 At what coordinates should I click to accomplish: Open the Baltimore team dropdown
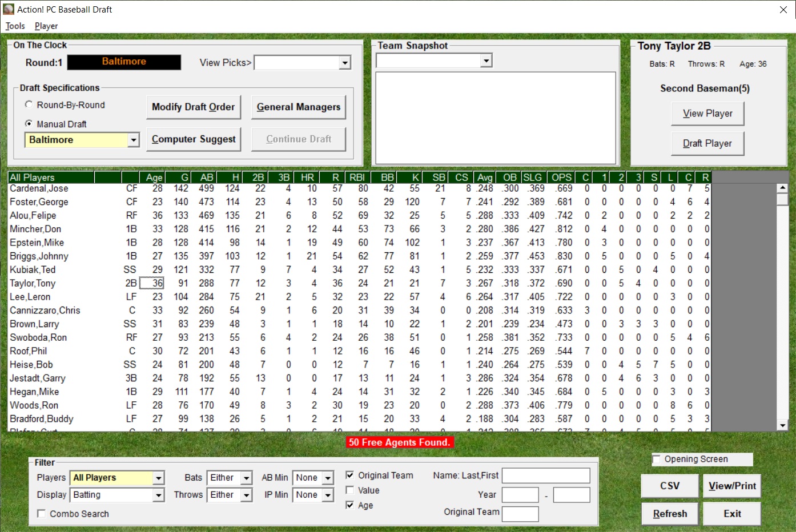133,140
